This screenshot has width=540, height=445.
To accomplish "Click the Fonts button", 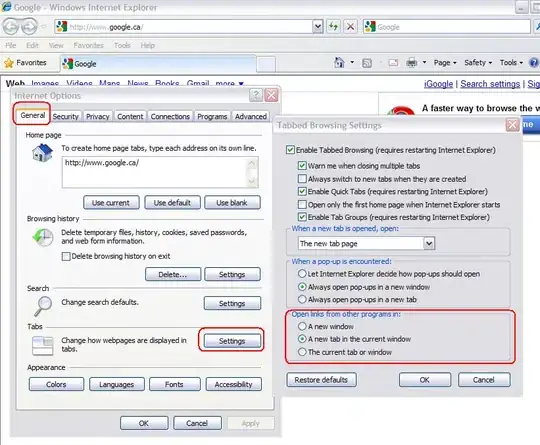I will (x=175, y=384).
